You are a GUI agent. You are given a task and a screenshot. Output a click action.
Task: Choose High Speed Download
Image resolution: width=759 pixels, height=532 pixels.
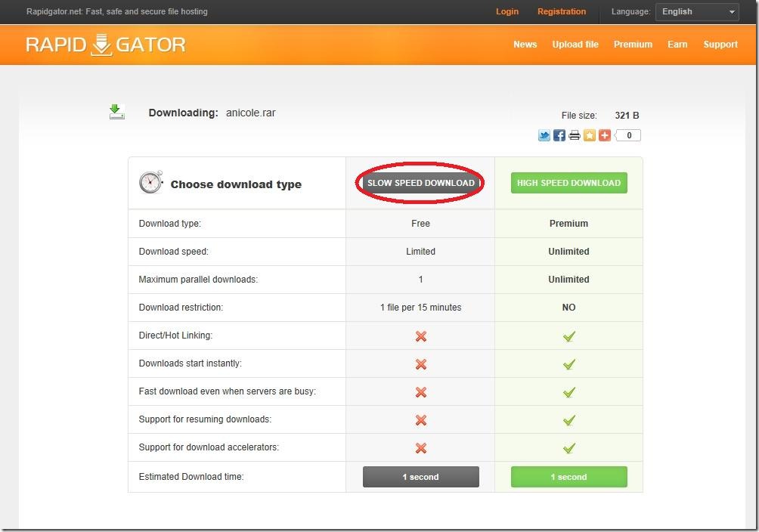point(568,183)
